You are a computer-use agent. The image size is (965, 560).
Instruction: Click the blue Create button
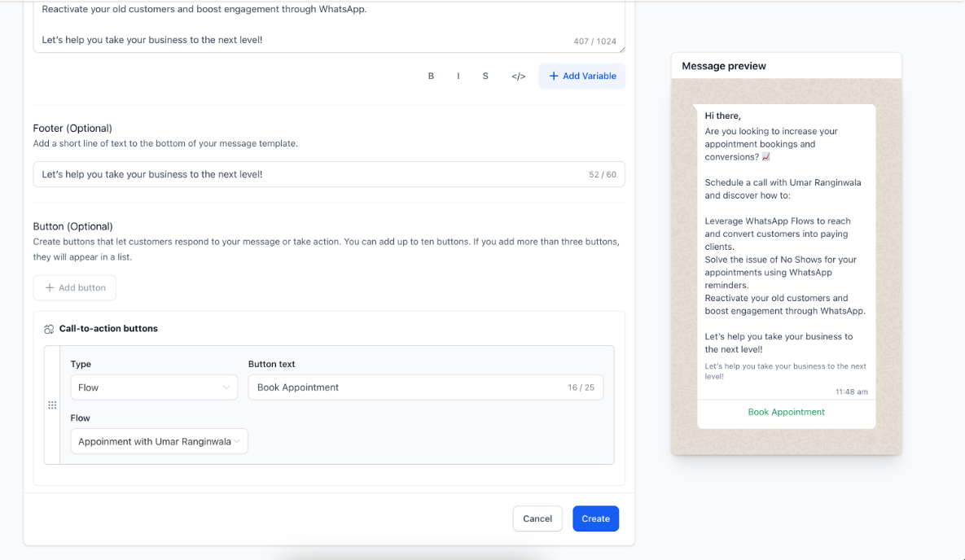(595, 518)
